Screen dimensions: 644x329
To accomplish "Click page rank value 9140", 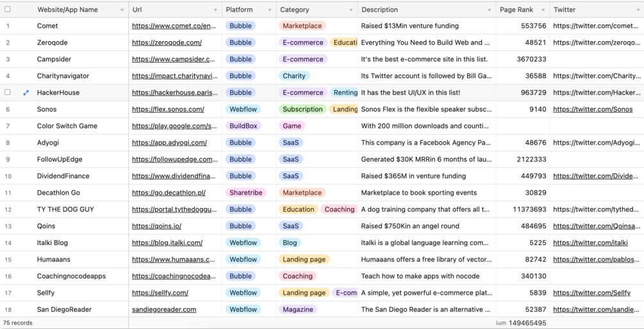I will pyautogui.click(x=538, y=109).
